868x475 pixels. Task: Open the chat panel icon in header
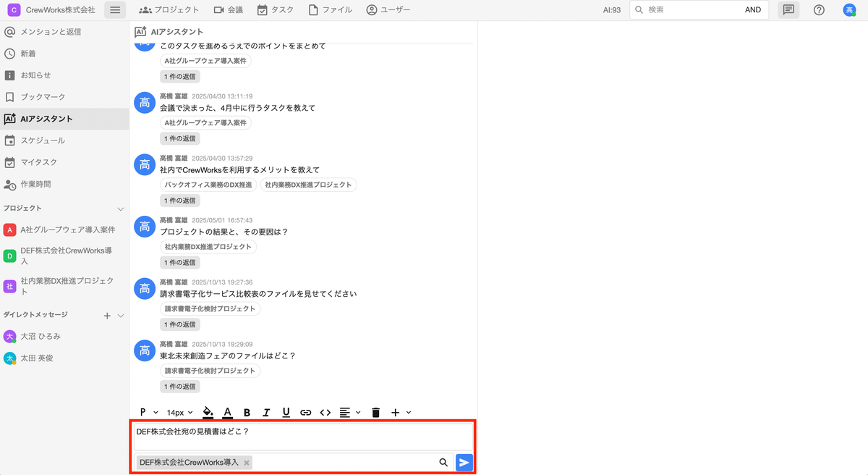pos(788,10)
